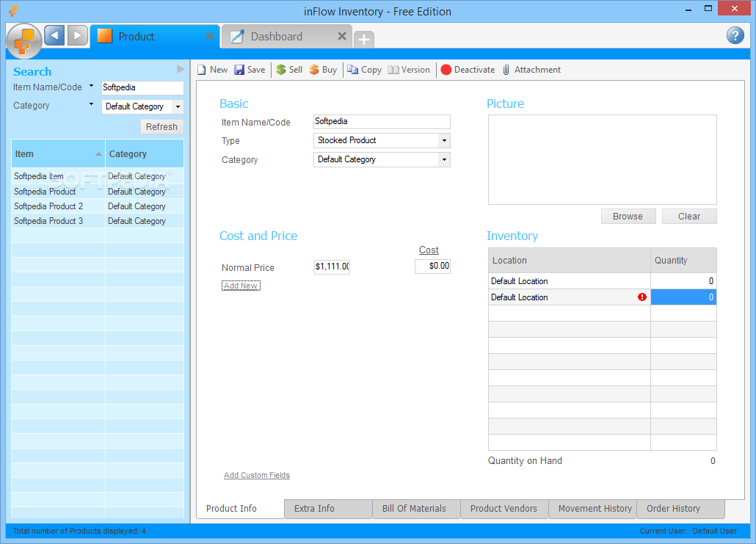Close the Dashboard tab

342,36
